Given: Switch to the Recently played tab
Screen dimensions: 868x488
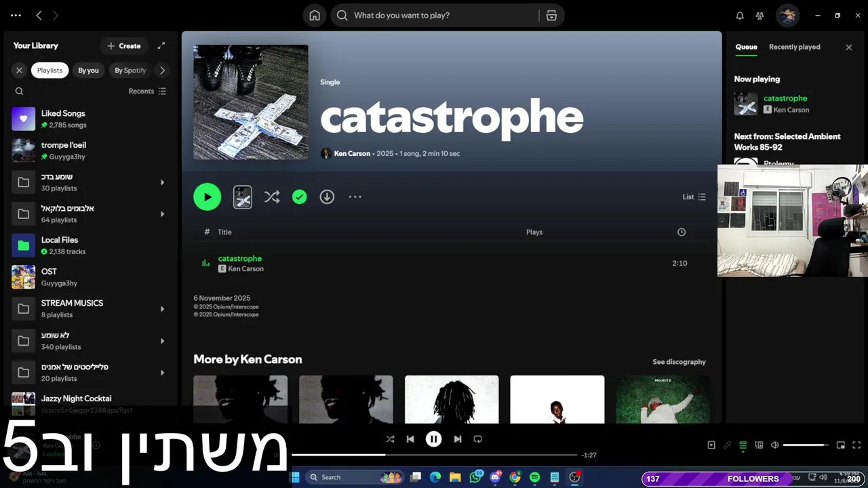Looking at the screenshot, I should coord(794,47).
